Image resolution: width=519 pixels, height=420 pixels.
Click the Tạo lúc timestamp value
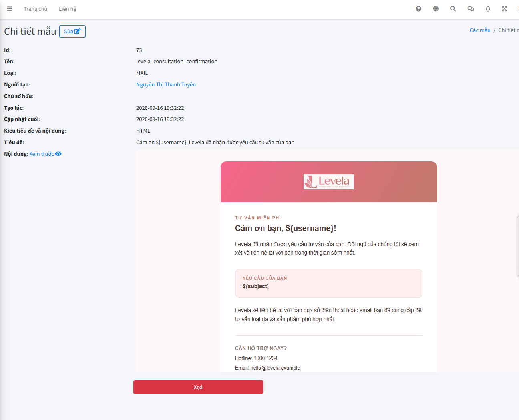(160, 108)
